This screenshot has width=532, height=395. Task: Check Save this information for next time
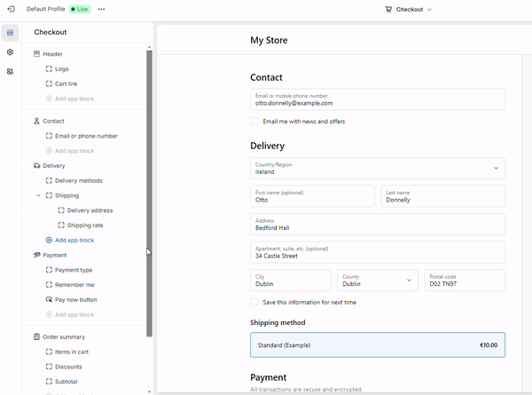tap(255, 303)
